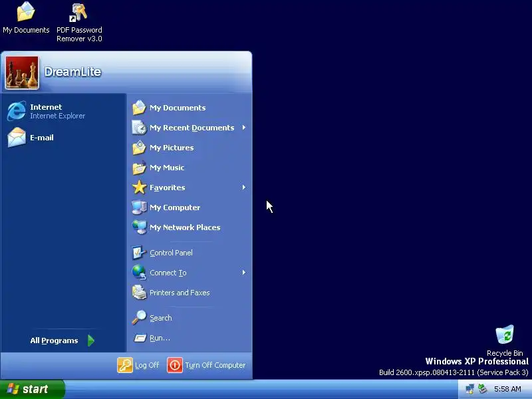
Task: Click the Connect To globe icon
Action: 139,273
